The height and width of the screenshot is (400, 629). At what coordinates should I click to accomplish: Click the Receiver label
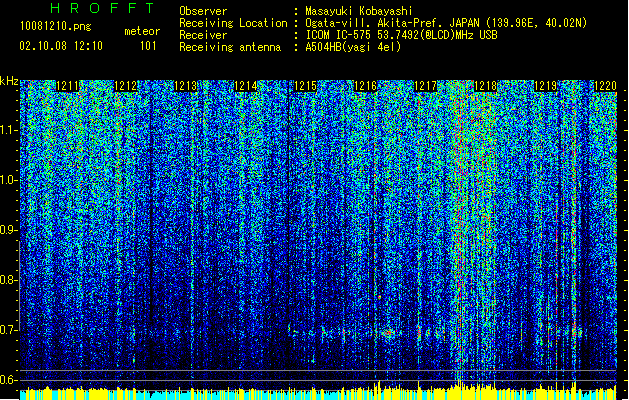coord(203,35)
